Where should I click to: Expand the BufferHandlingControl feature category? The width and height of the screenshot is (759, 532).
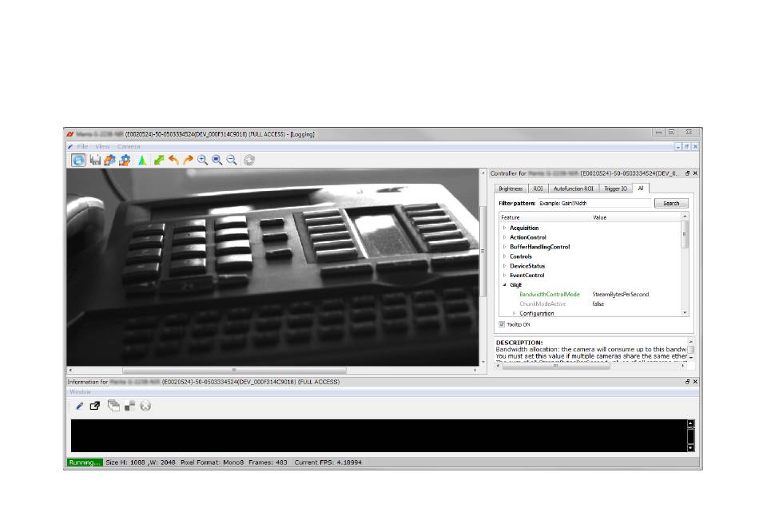504,247
